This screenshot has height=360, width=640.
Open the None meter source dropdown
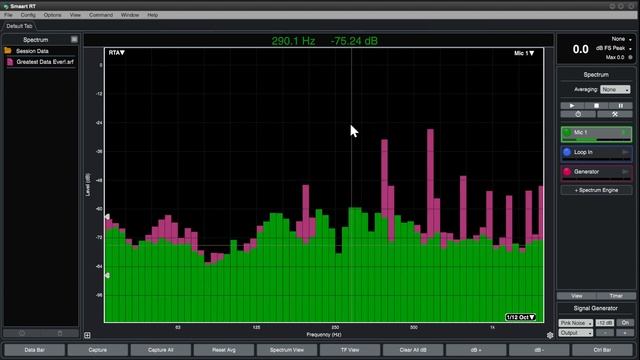coord(621,39)
